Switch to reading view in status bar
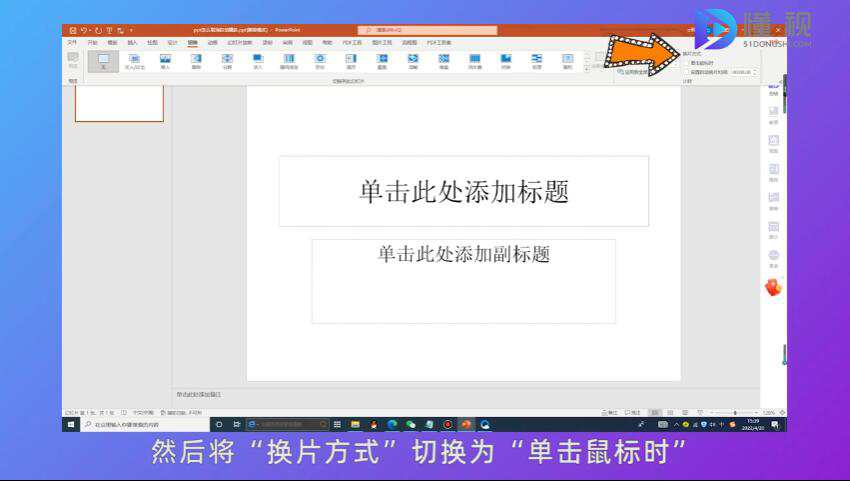 (685, 413)
